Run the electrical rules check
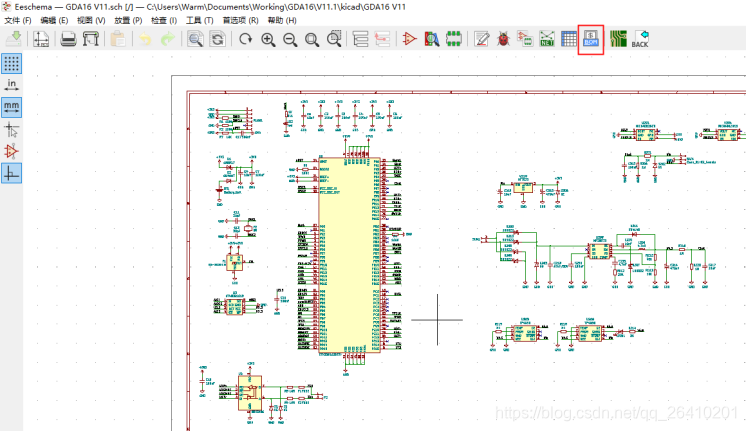The image size is (746, 431). [503, 39]
